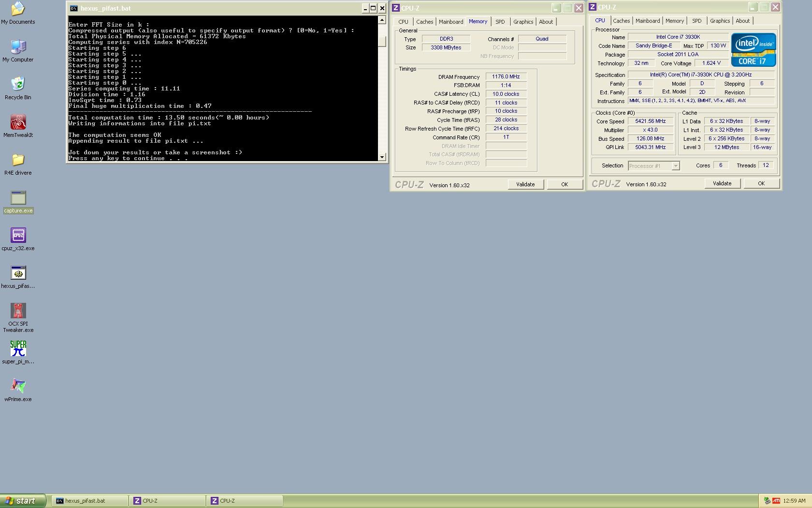Click Threads value 12
Viewport: 812px width, 508px height.
tap(766, 165)
